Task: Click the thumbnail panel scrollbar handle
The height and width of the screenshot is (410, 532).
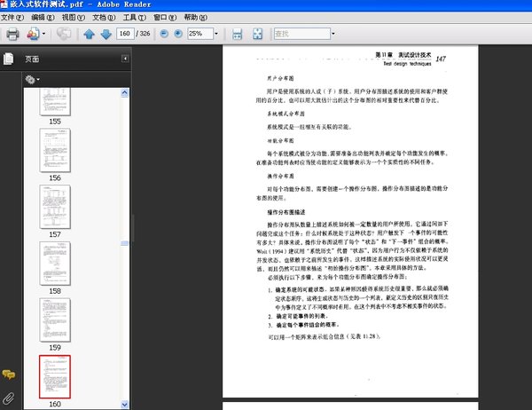Action: pos(124,243)
